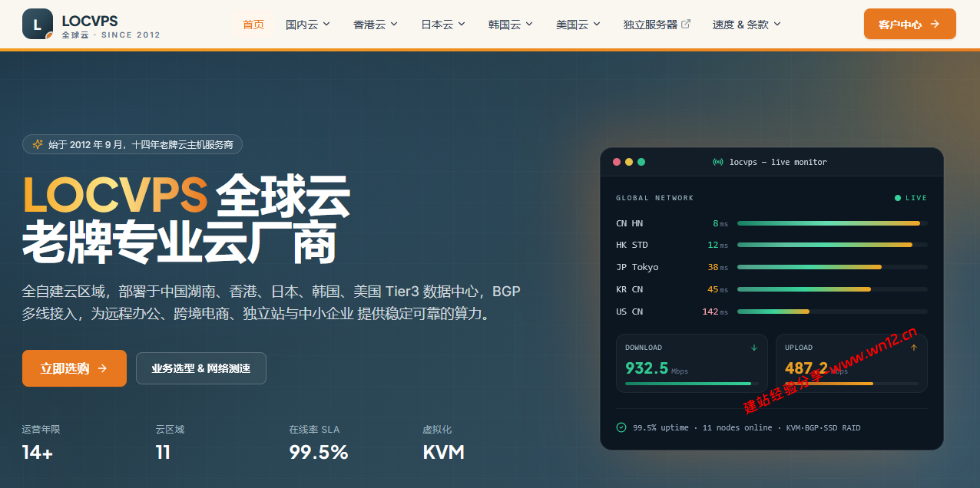Expand the 韩国云 dropdown chevron
Screen dimensions: 980x488
[x=529, y=25]
